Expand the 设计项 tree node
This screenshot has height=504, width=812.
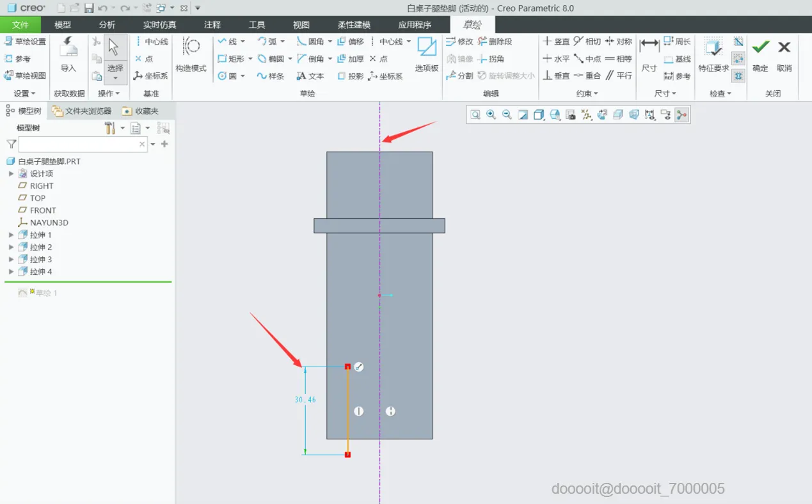(11, 174)
